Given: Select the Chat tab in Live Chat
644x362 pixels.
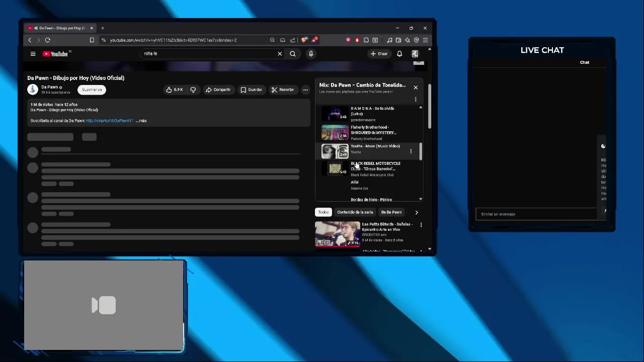Looking at the screenshot, I should click(x=585, y=62).
